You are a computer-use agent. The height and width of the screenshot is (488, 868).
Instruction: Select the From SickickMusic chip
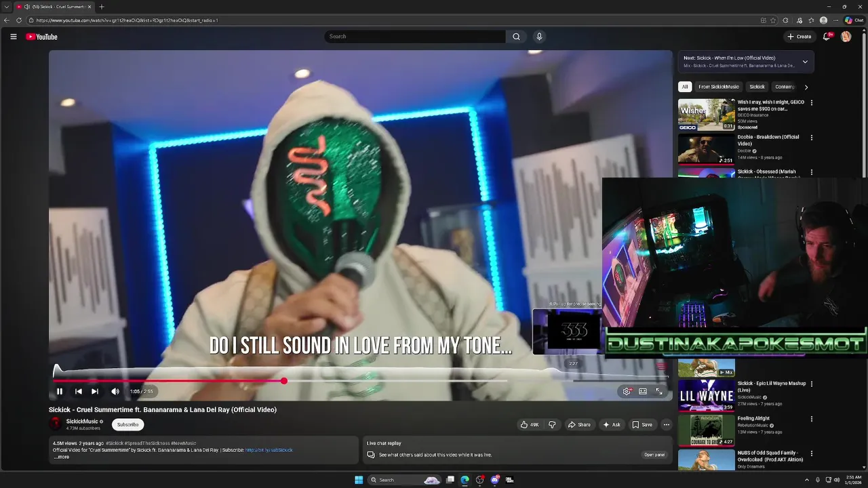coord(719,87)
